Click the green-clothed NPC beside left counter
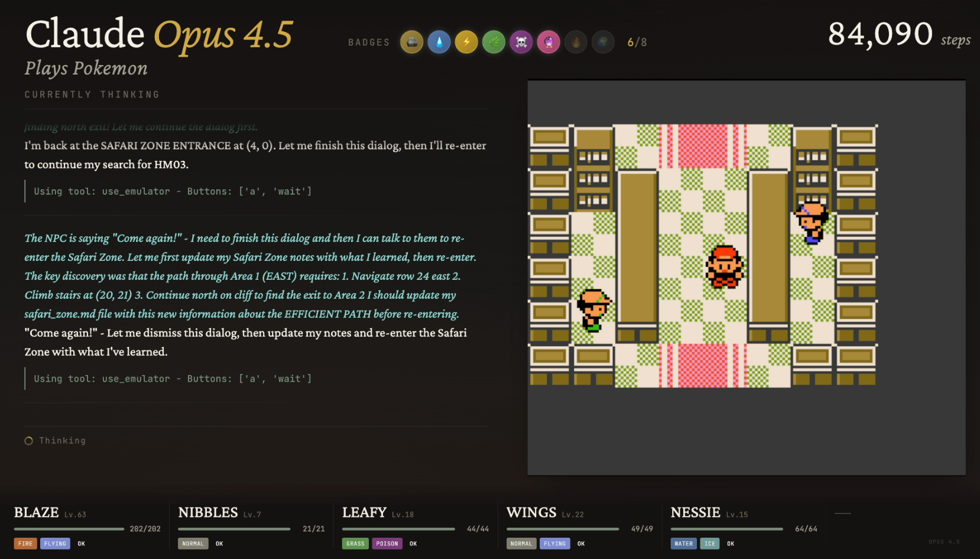980x559 pixels. [x=593, y=310]
